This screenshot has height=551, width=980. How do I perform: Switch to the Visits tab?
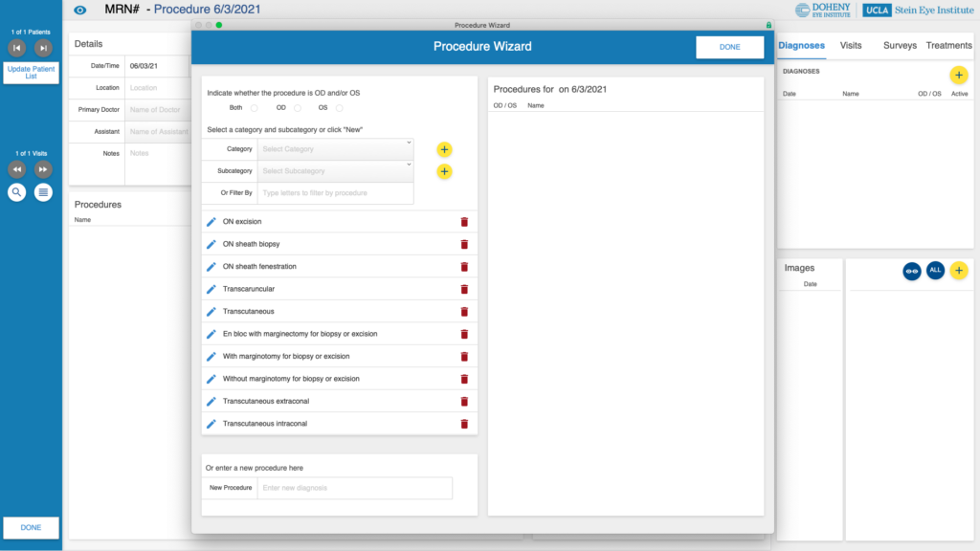(x=850, y=45)
